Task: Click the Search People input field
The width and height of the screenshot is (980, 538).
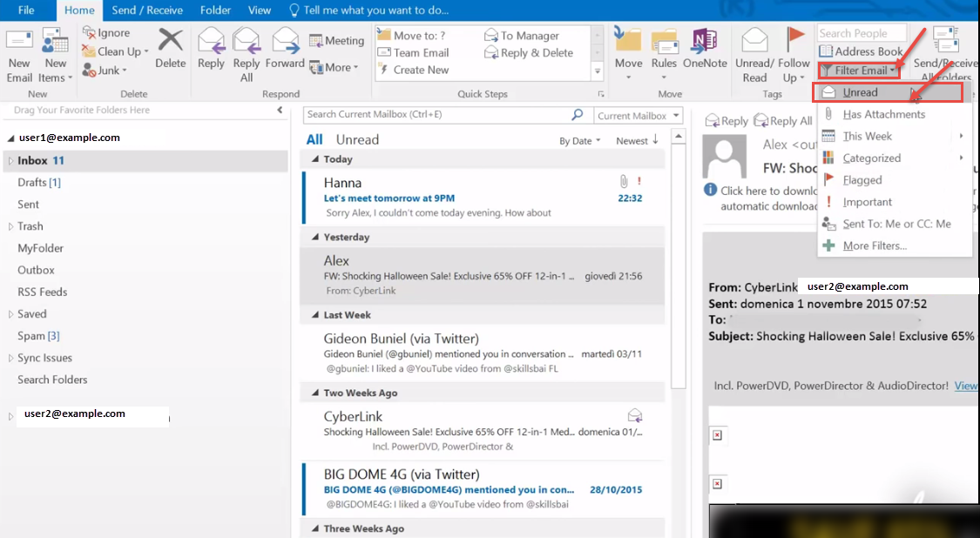Action: (861, 33)
